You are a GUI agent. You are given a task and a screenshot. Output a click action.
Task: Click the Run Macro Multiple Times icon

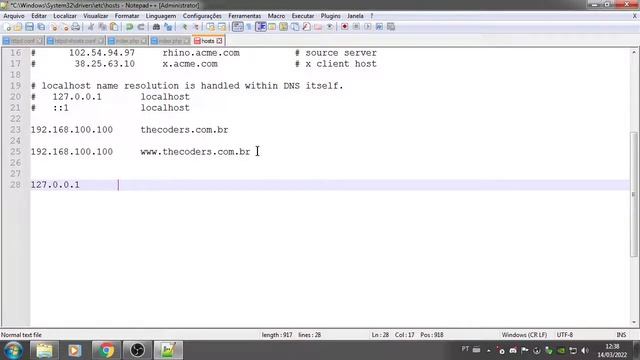379,27
